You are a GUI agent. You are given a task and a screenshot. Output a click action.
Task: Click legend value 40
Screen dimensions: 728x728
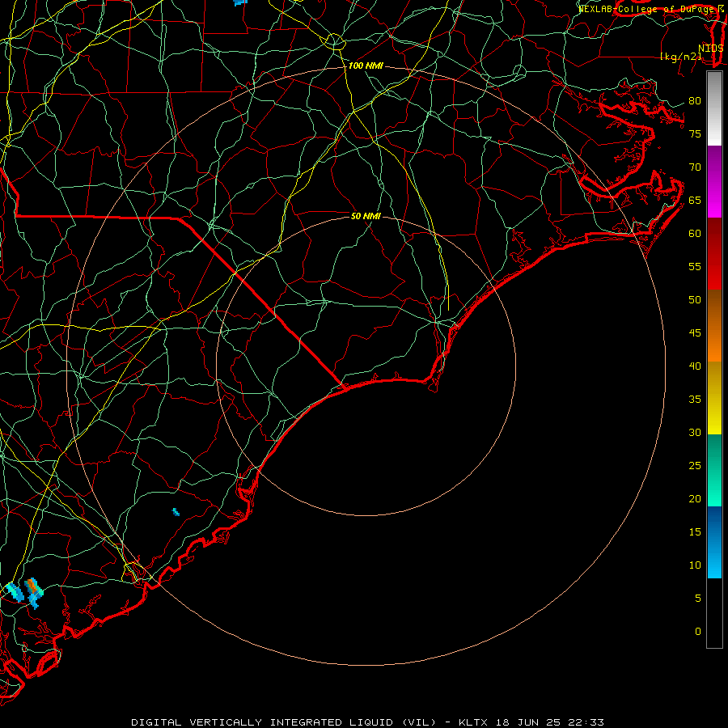695,366
